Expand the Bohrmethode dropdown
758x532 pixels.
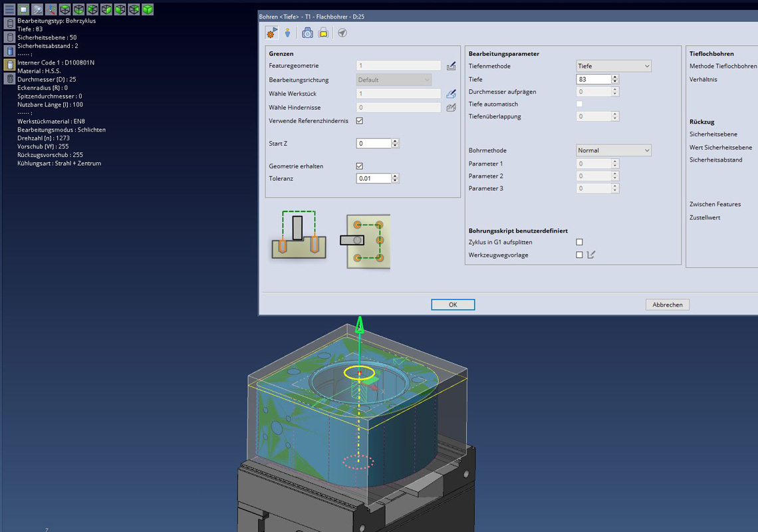pyautogui.click(x=613, y=150)
